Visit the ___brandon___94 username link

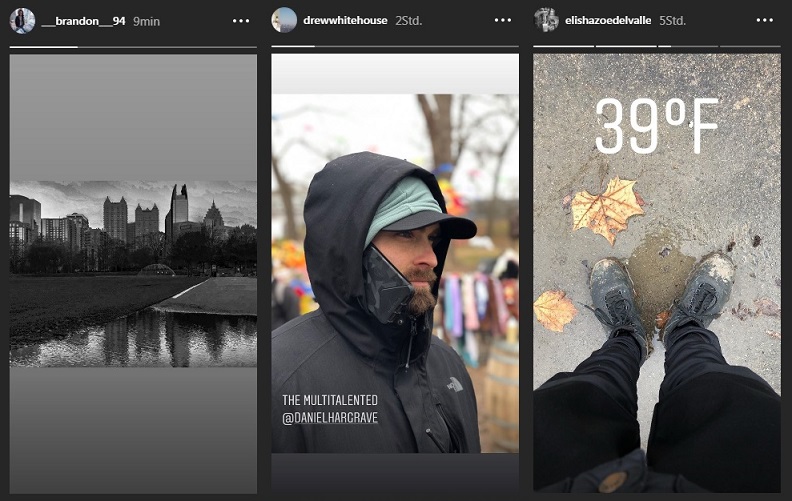coord(83,21)
